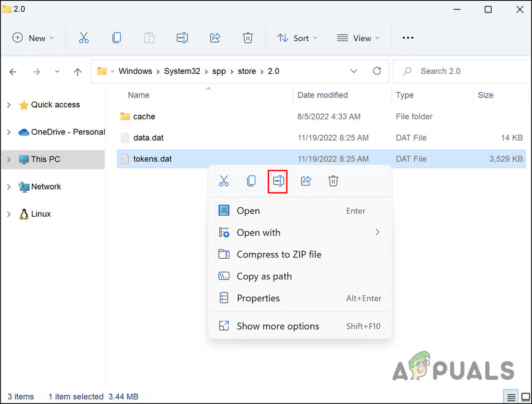This screenshot has height=404, width=532.
Task: Click System32 in the address breadcrumb
Action: (182, 71)
